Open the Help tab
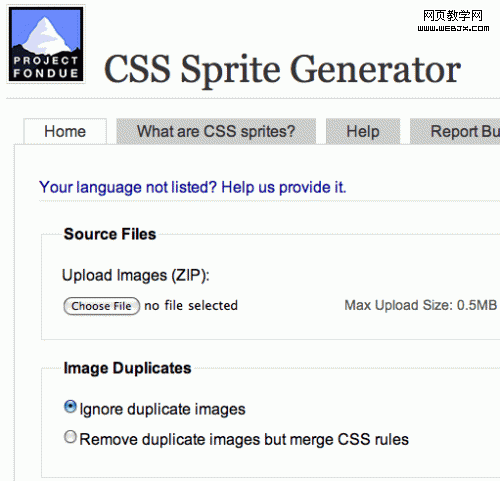Screen dimensions: 500x481 click(363, 131)
